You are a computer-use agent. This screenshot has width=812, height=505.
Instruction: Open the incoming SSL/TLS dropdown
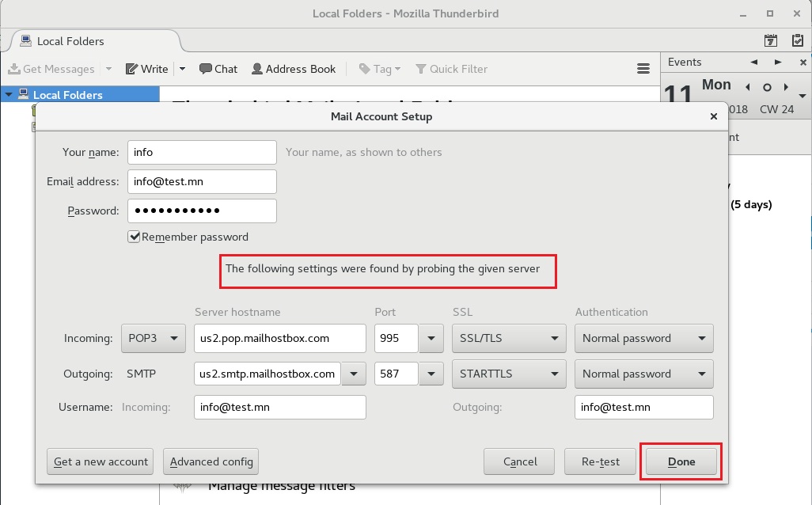pyautogui.click(x=509, y=338)
